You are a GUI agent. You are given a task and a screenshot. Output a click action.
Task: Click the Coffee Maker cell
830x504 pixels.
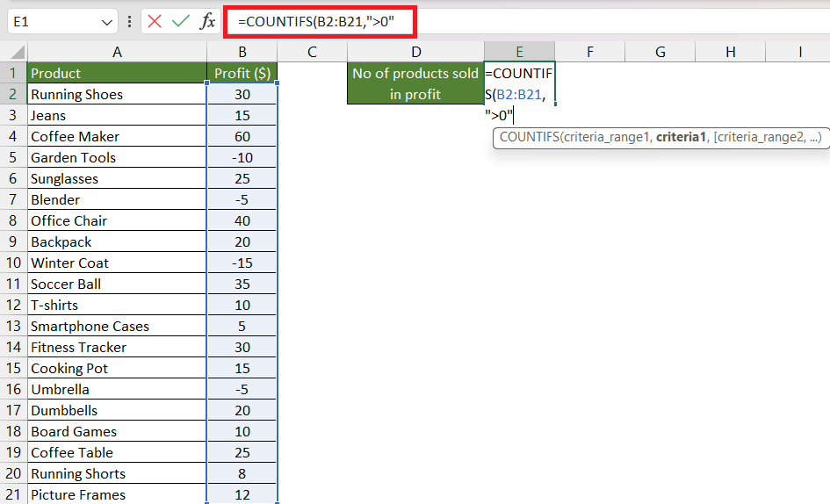(117, 137)
